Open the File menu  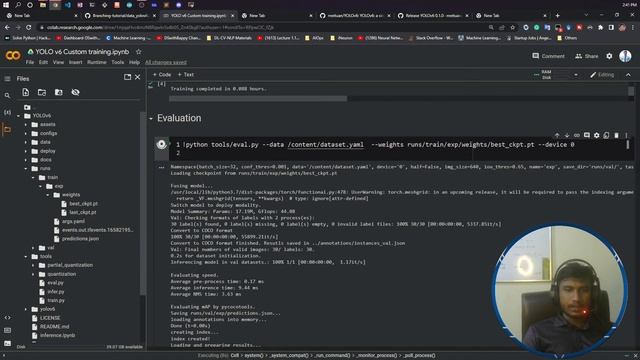30,62
